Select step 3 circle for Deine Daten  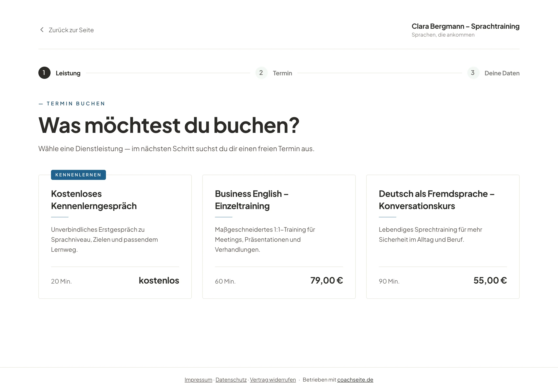tap(473, 73)
